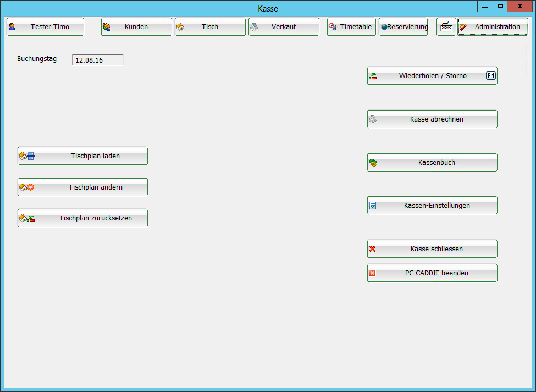This screenshot has width=536, height=392.
Task: Click the red X icon on Kasse schliessen
Action: (x=373, y=249)
